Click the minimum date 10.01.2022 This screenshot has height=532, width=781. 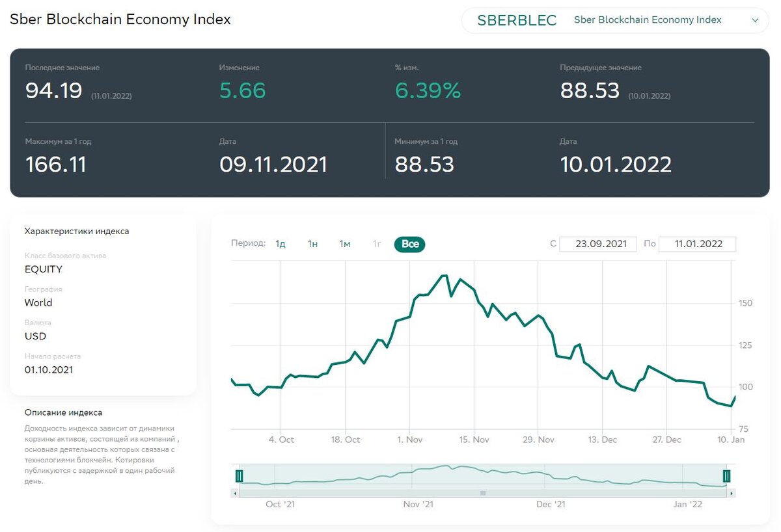coord(616,164)
